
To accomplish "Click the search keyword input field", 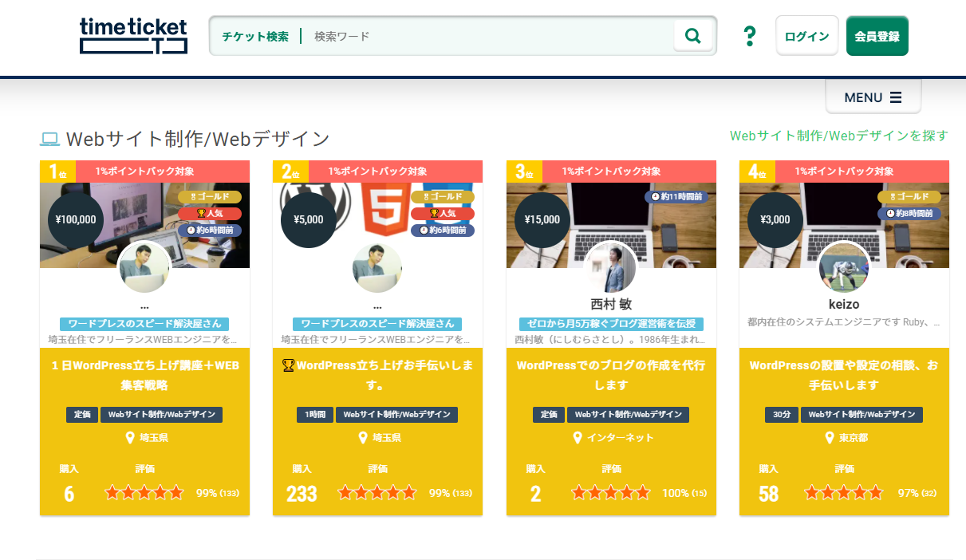I will tap(479, 35).
